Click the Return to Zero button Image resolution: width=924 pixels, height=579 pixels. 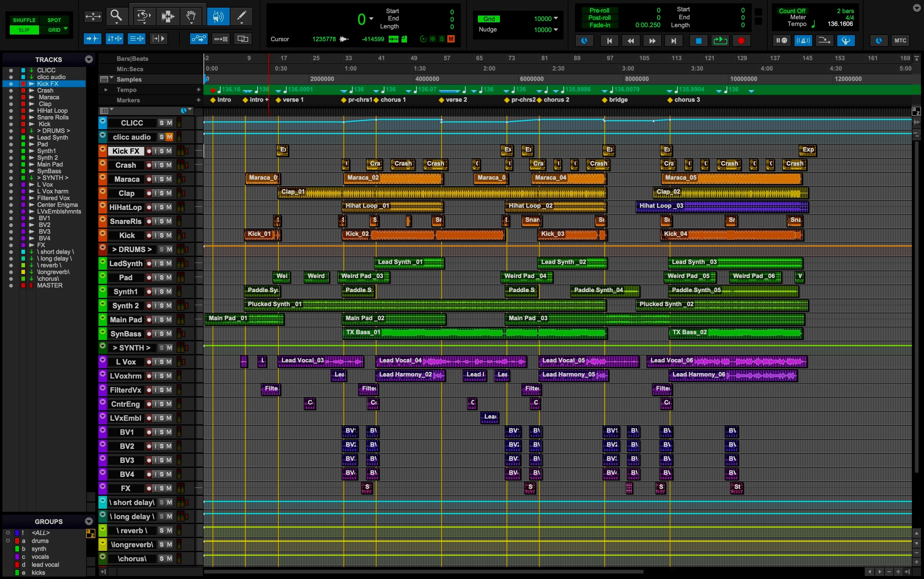(609, 41)
